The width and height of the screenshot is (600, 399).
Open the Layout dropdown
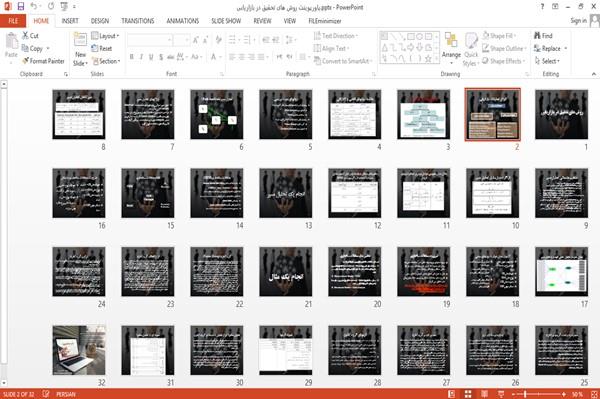(105, 36)
